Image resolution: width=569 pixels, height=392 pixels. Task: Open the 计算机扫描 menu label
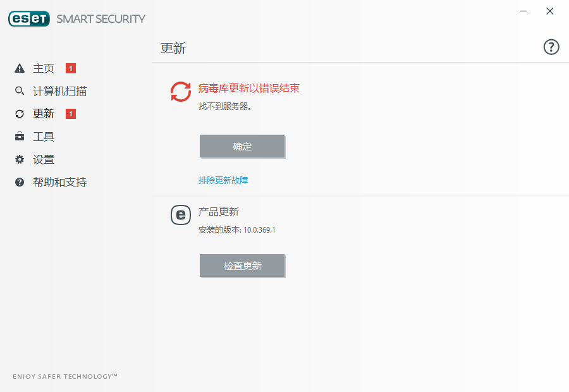pyautogui.click(x=59, y=91)
